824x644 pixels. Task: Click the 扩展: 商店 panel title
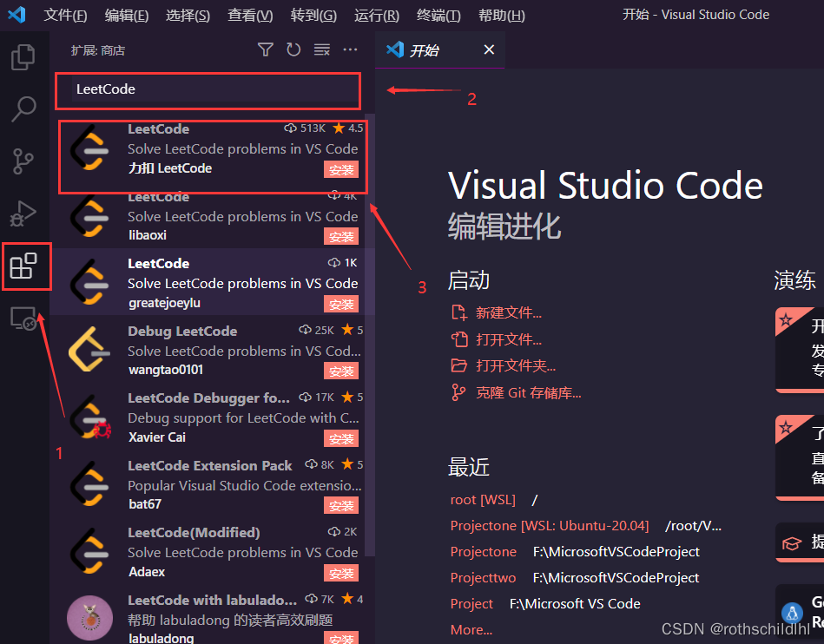(x=98, y=50)
